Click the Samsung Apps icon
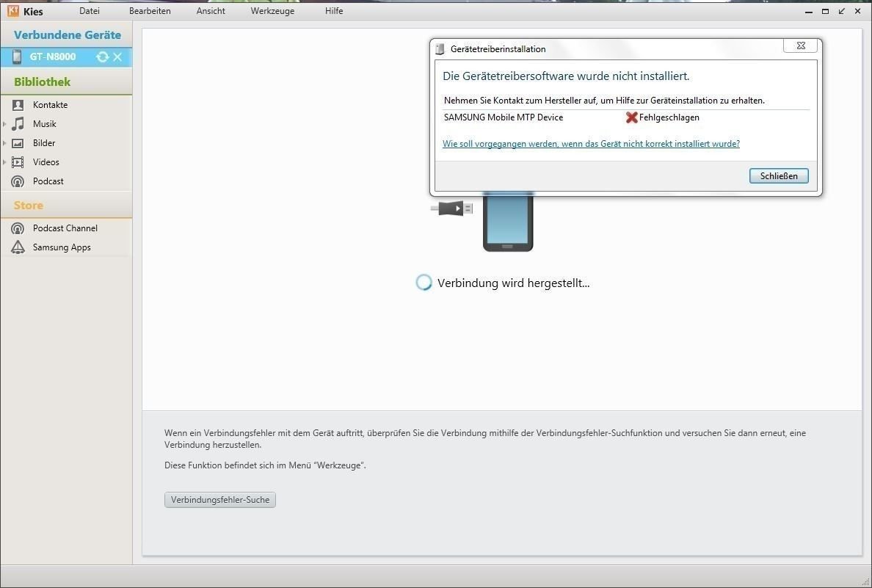The image size is (872, 588). 18,247
